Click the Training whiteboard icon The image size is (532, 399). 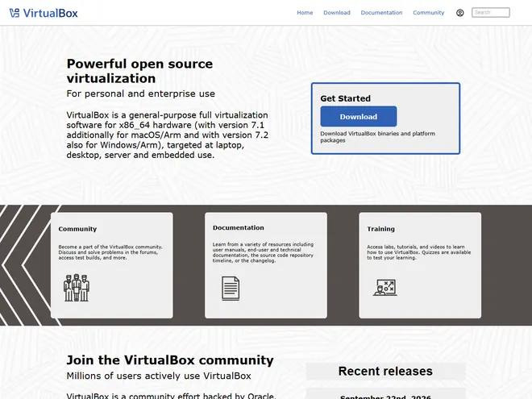(385, 288)
